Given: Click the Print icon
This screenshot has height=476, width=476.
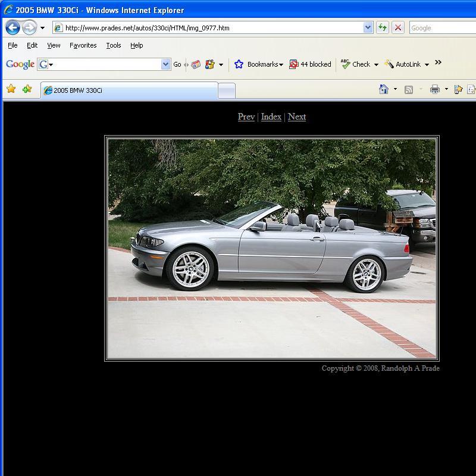Looking at the screenshot, I should click(x=435, y=89).
